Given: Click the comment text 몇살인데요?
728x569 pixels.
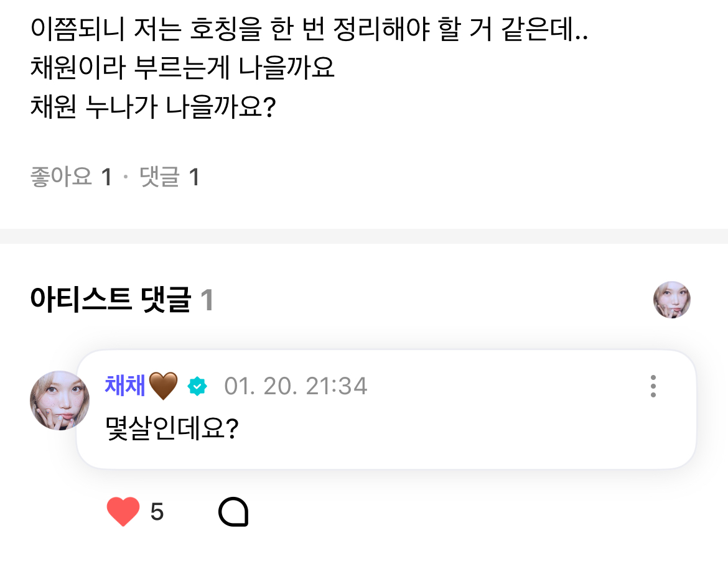Looking at the screenshot, I should (x=172, y=430).
